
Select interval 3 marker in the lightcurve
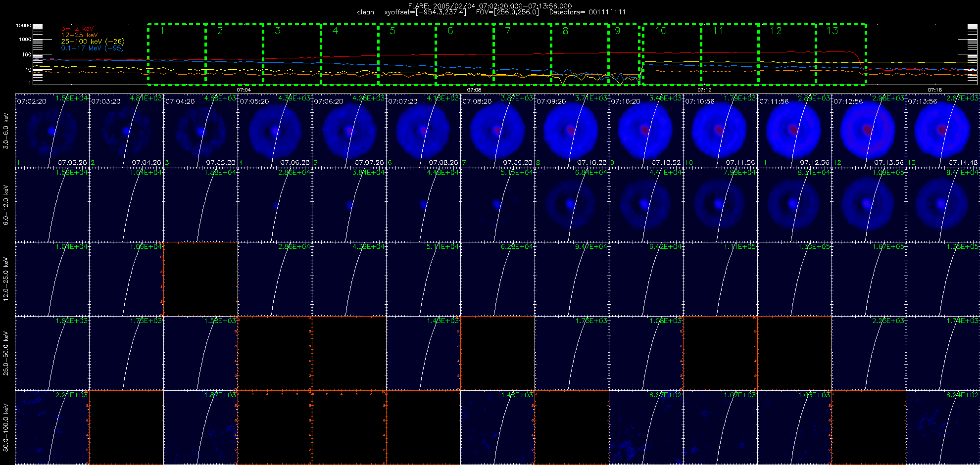click(278, 31)
